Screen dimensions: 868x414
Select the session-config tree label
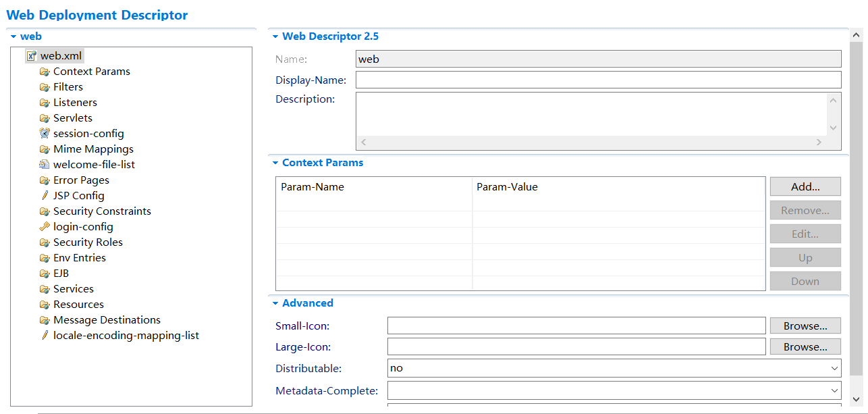click(x=88, y=134)
